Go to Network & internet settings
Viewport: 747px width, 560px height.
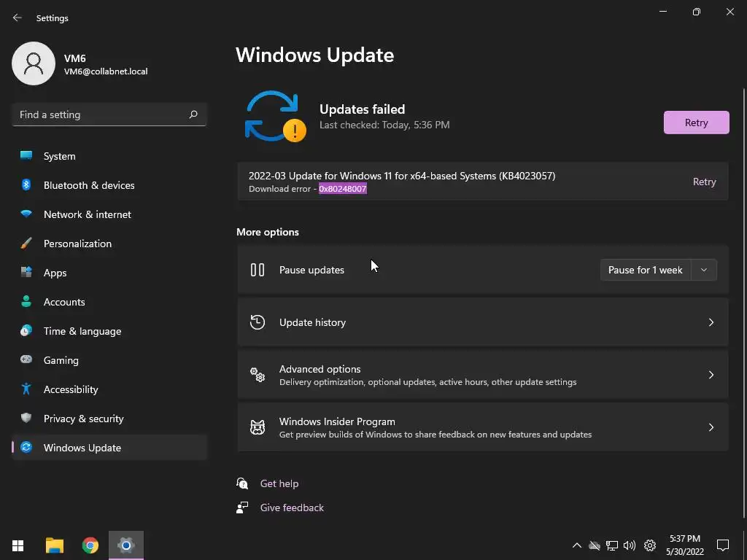pyautogui.click(x=109, y=214)
